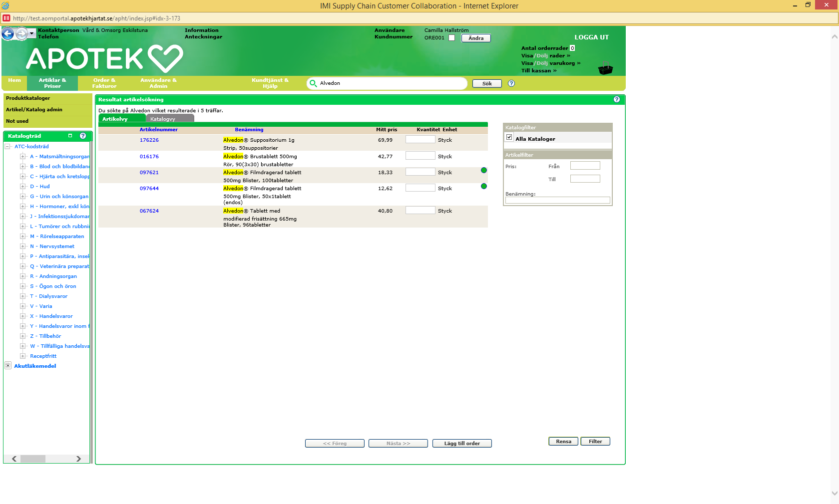Click green availability dot for article 097621

pos(484,170)
